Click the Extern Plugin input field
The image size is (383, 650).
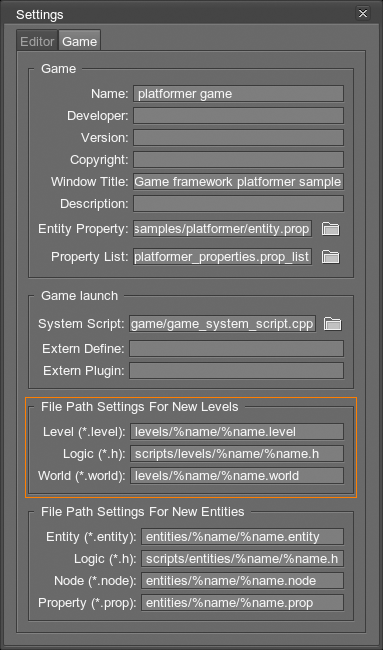(236, 371)
